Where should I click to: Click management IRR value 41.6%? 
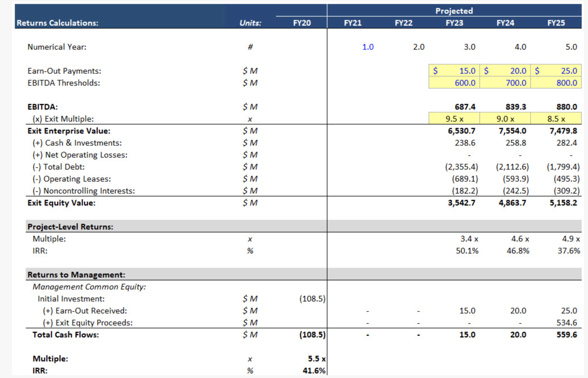[x=314, y=371]
